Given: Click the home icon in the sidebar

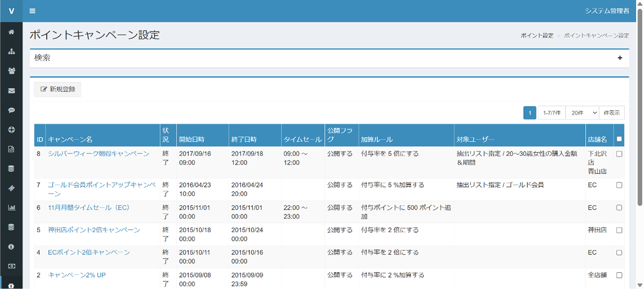Looking at the screenshot, I should tap(11, 32).
